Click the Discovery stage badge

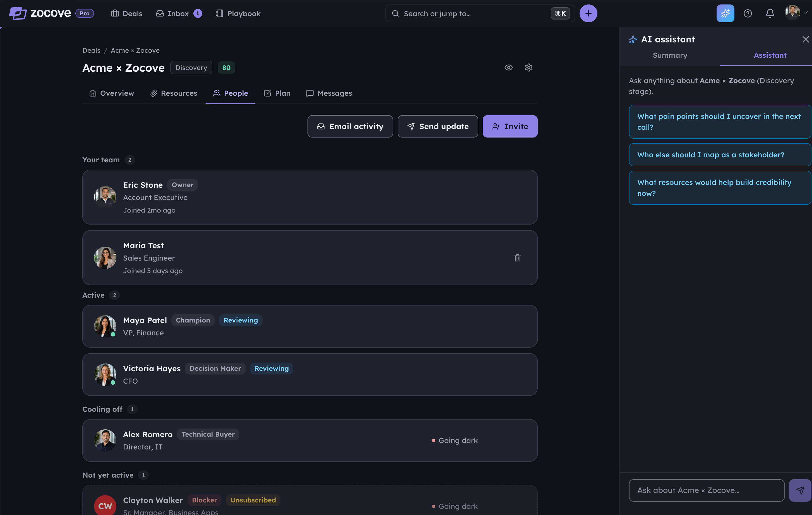[191, 68]
